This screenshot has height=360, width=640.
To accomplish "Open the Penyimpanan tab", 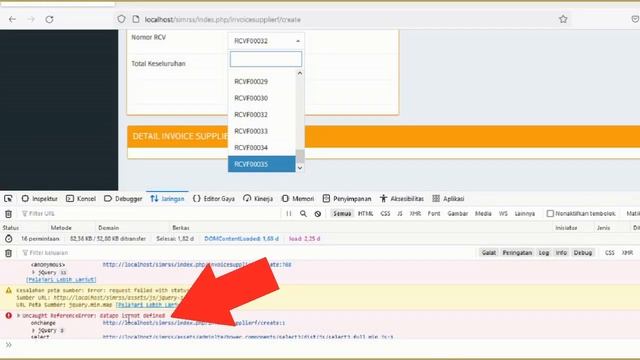I will (347, 199).
